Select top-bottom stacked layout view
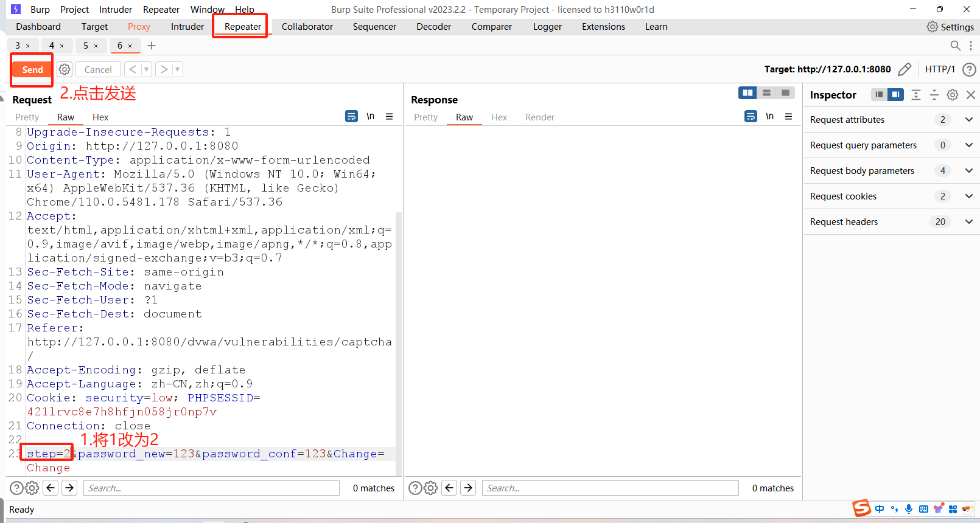 coord(766,92)
